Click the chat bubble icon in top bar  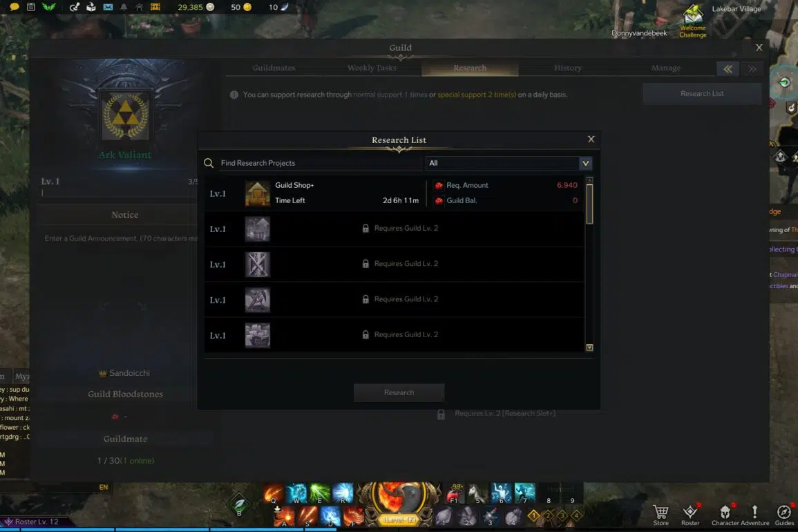15,7
